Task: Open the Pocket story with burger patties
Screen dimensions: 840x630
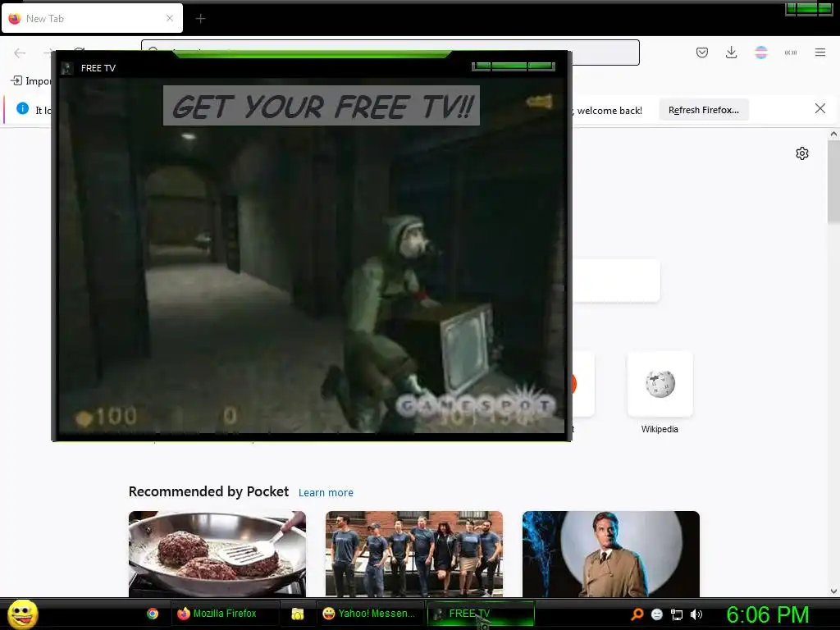Action: coord(217,554)
